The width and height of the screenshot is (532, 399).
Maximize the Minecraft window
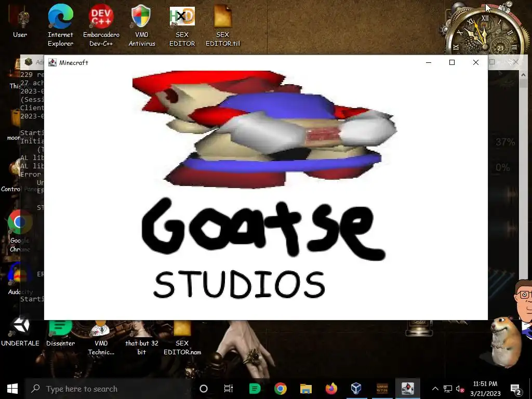[x=452, y=62]
